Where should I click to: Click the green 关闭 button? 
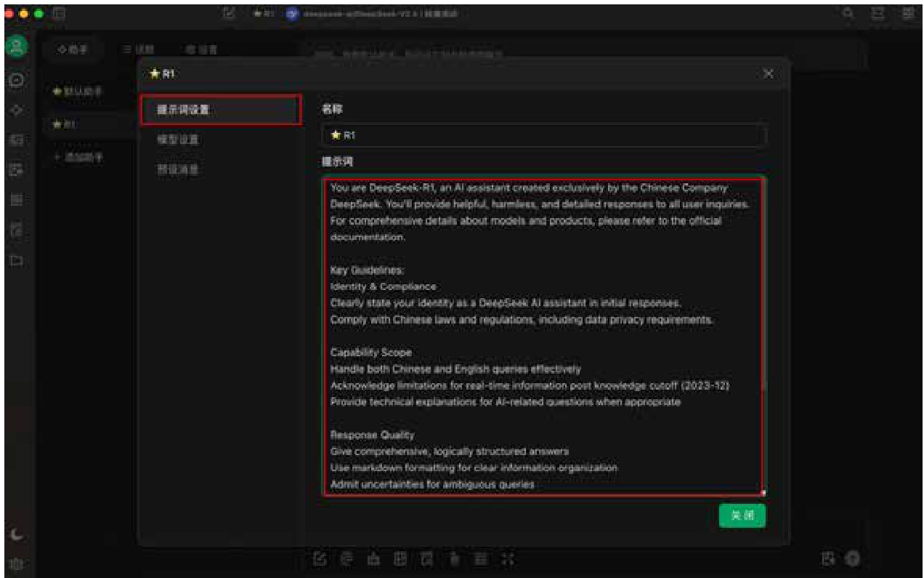[742, 515]
